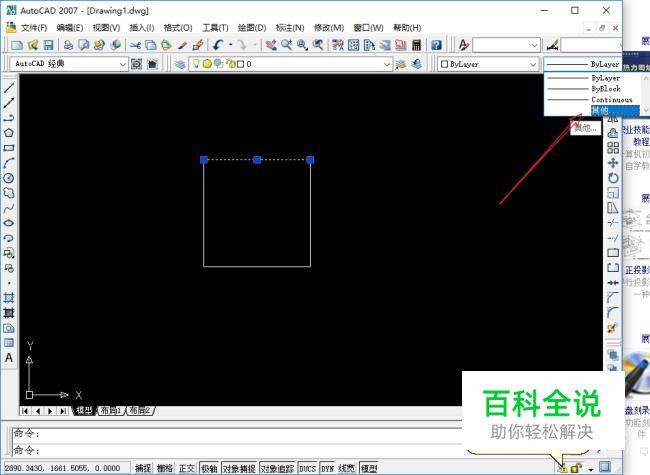The width and height of the screenshot is (650, 475).
Task: Toggle 极轴 polar tracking
Action: point(209,468)
